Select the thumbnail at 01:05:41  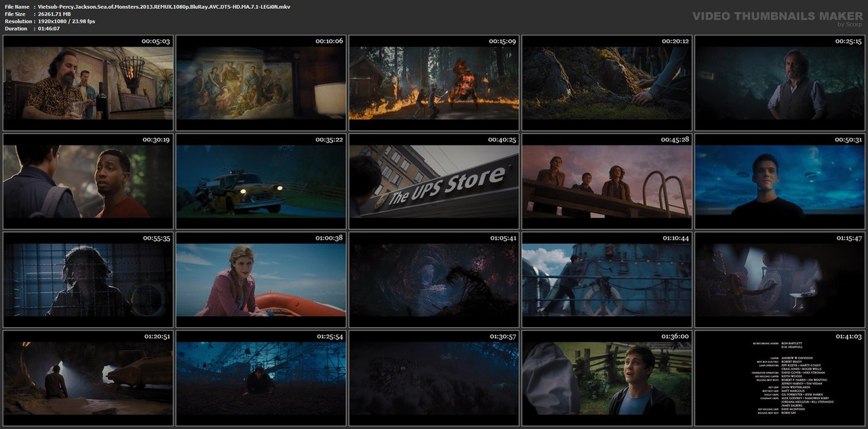(434, 280)
